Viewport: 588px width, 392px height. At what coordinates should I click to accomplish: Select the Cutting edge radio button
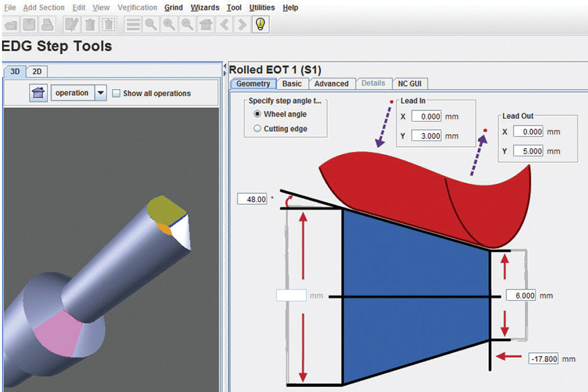[257, 129]
